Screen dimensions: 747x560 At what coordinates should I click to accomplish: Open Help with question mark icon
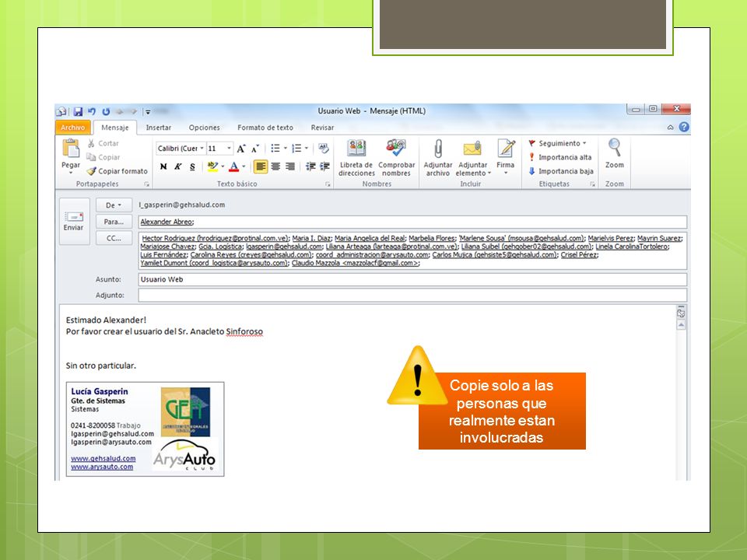[684, 127]
